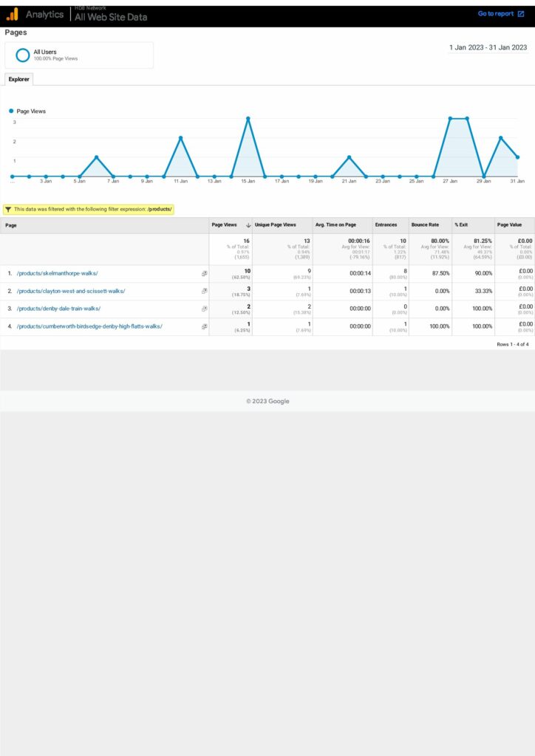Switch to the Explorer tab
Image resolution: width=535 pixels, height=756 pixels.
point(18,79)
